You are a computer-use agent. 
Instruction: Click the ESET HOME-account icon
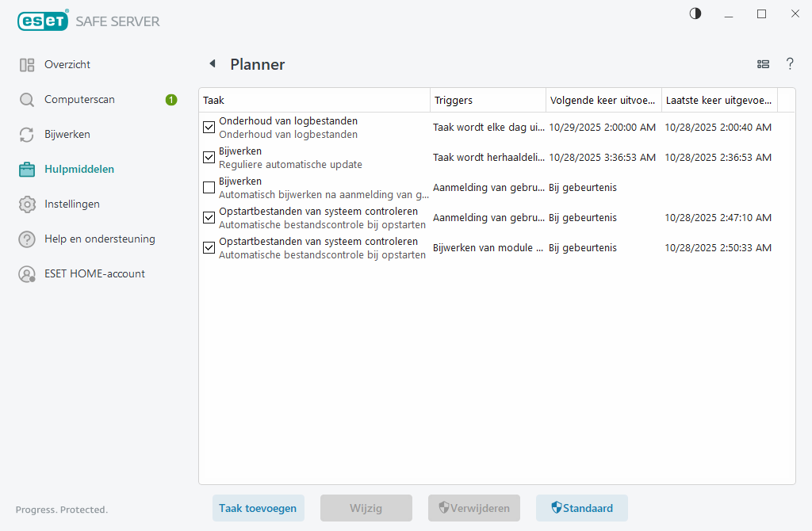click(25, 273)
